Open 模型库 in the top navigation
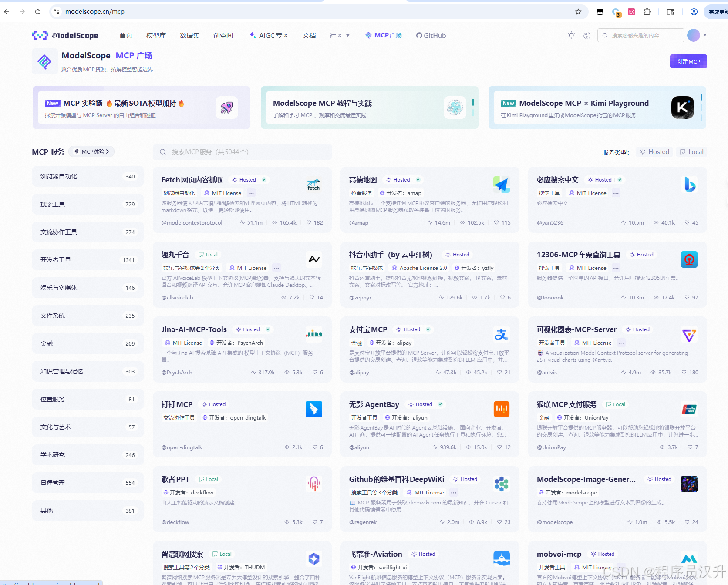This screenshot has width=728, height=585. tap(156, 36)
